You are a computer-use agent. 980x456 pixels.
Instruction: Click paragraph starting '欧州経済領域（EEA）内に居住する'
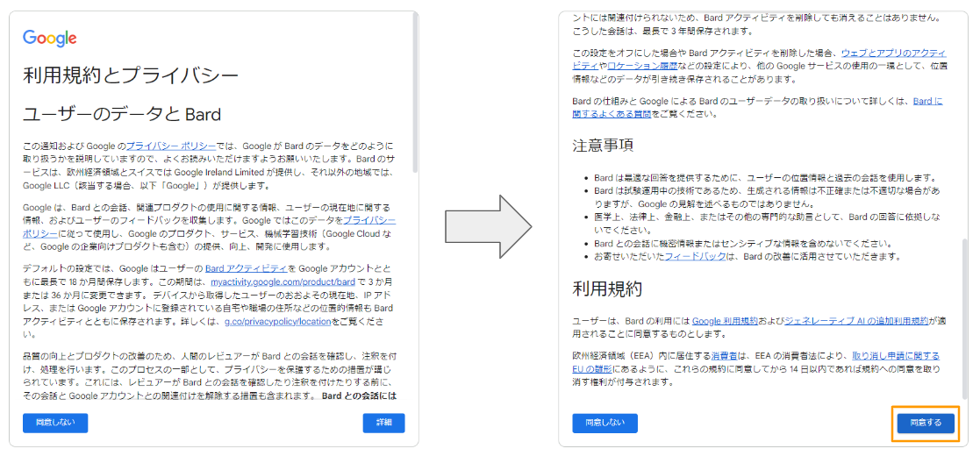tap(758, 369)
